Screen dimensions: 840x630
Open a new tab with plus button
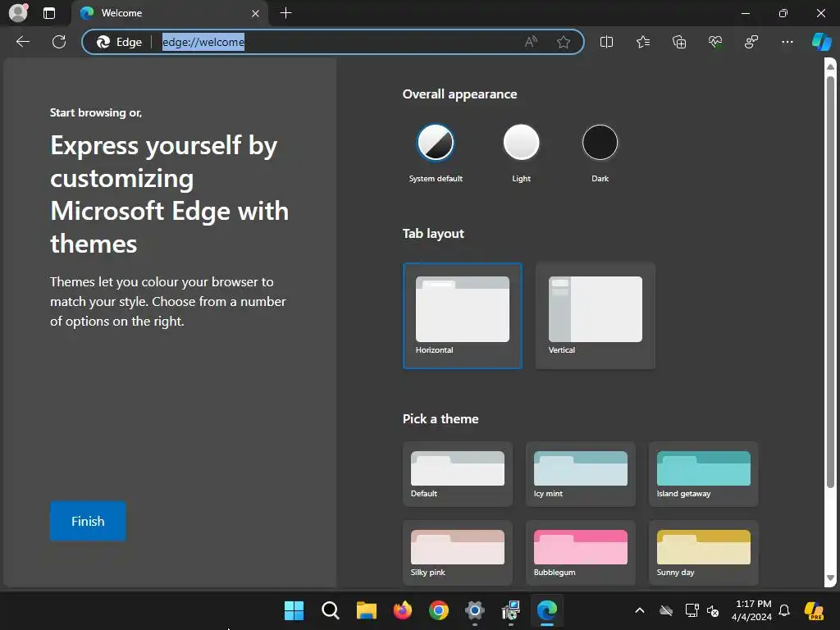coord(286,13)
